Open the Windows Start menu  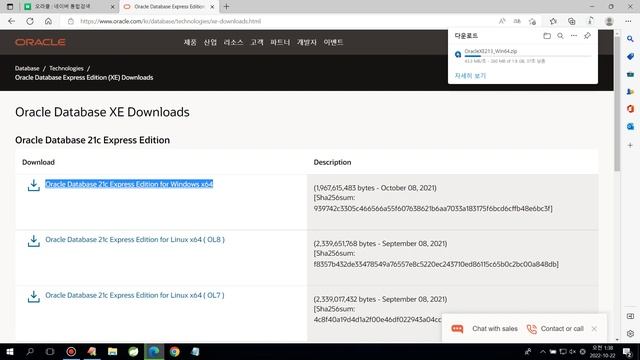click(x=10, y=351)
